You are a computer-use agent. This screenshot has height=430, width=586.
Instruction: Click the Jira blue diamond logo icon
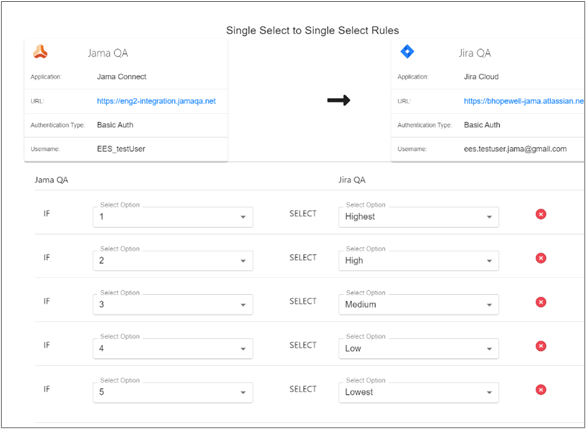(x=407, y=51)
